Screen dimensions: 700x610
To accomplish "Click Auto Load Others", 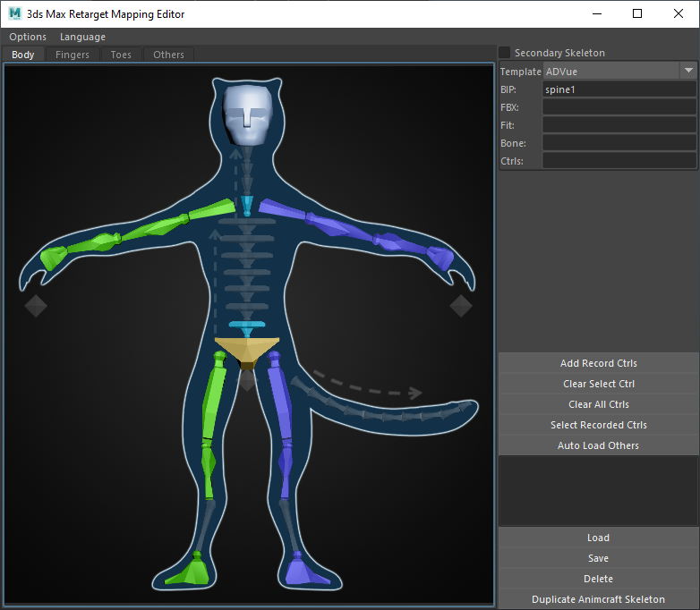I will pyautogui.click(x=598, y=445).
